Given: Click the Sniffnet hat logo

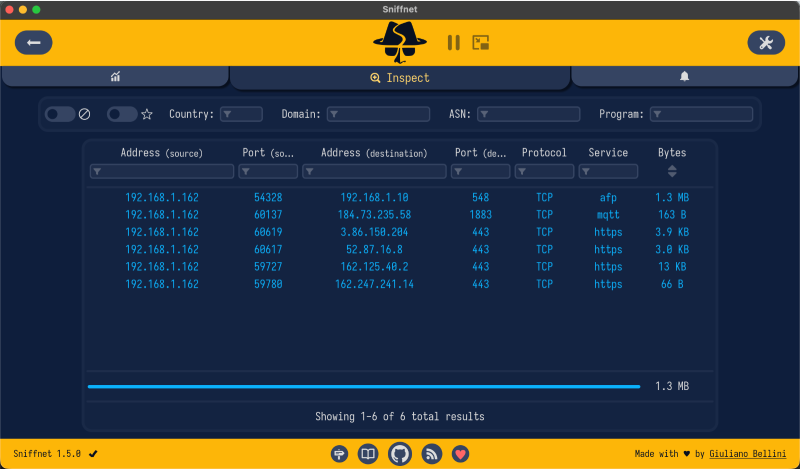Looking at the screenshot, I should pos(400,42).
